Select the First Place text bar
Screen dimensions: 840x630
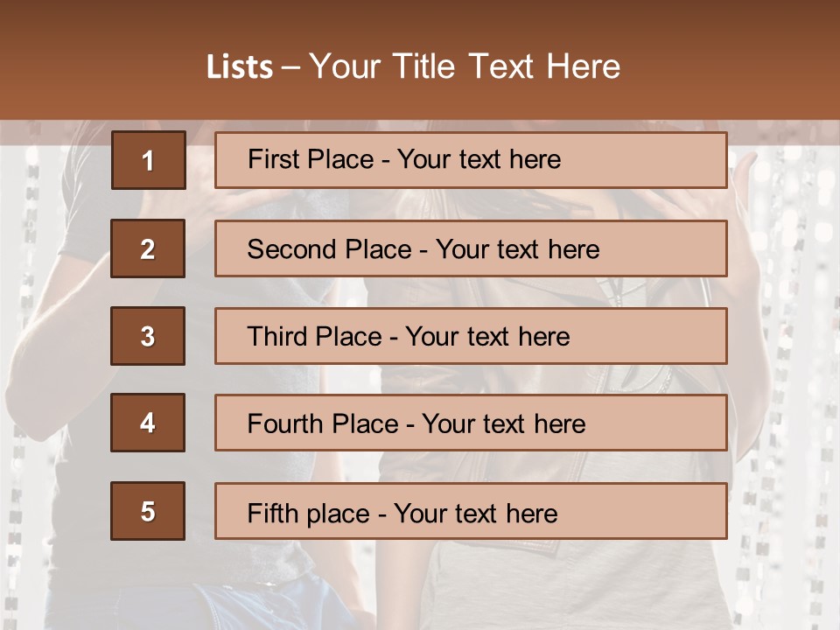click(x=471, y=160)
